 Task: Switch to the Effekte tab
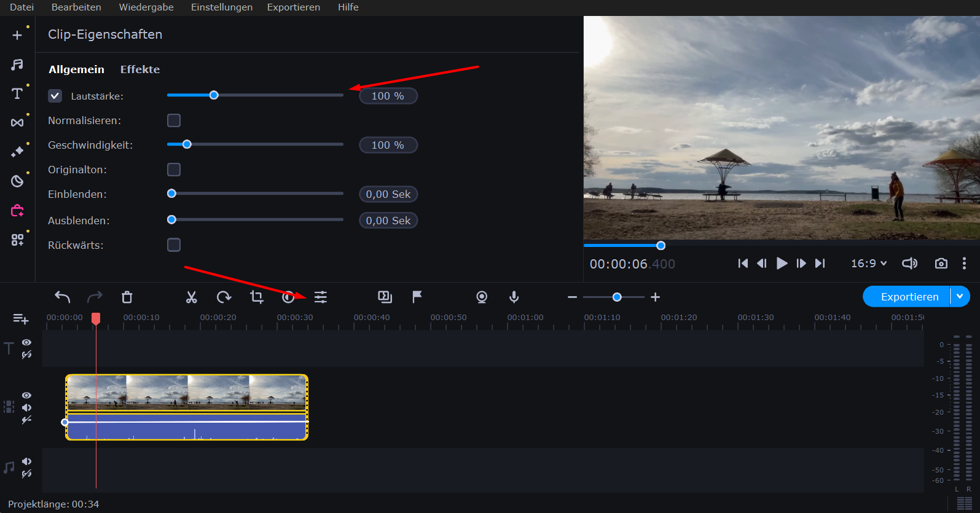140,69
